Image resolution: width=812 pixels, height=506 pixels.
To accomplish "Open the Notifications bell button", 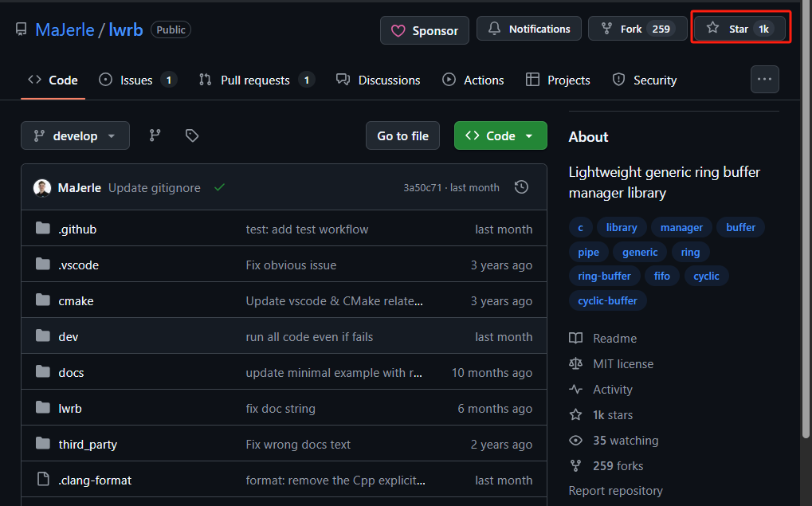I will point(529,29).
